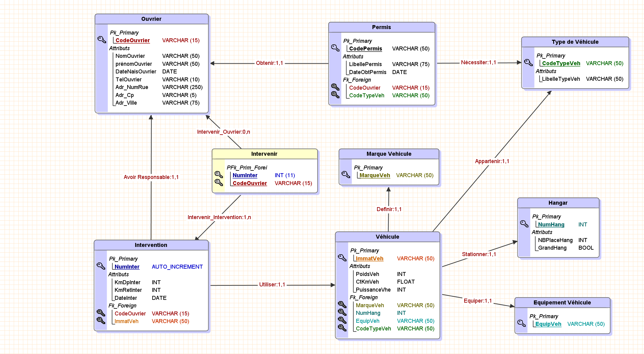This screenshot has width=644, height=354.
Task: Click the AUTO_INCREMENT type of NumInter
Action: [177, 267]
